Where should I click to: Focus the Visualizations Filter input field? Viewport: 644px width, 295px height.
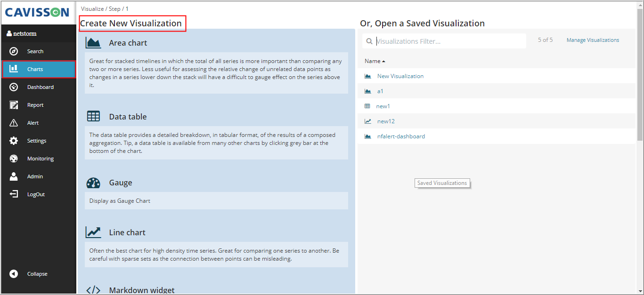pos(444,41)
